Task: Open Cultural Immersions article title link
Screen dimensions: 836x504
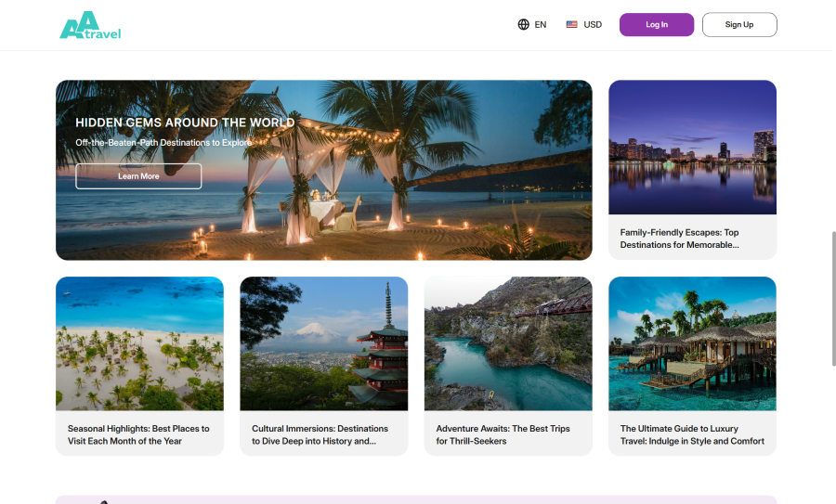Action: pos(320,434)
